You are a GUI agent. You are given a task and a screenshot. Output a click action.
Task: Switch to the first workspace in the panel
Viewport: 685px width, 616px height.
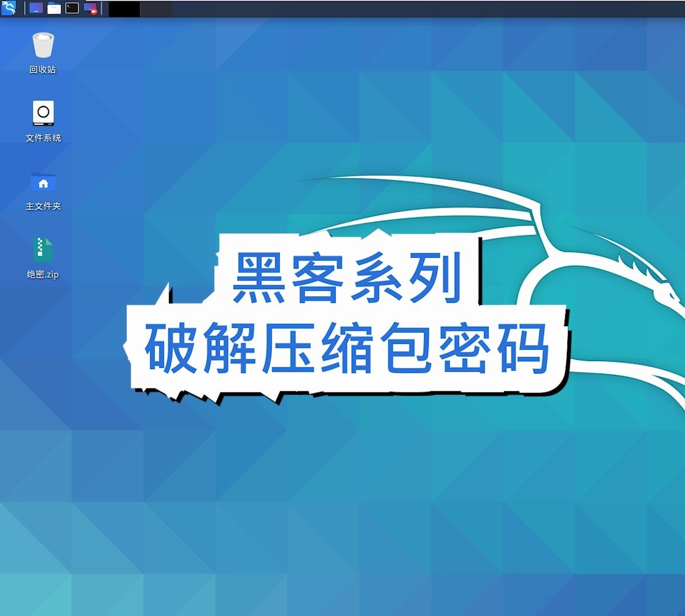(x=124, y=9)
